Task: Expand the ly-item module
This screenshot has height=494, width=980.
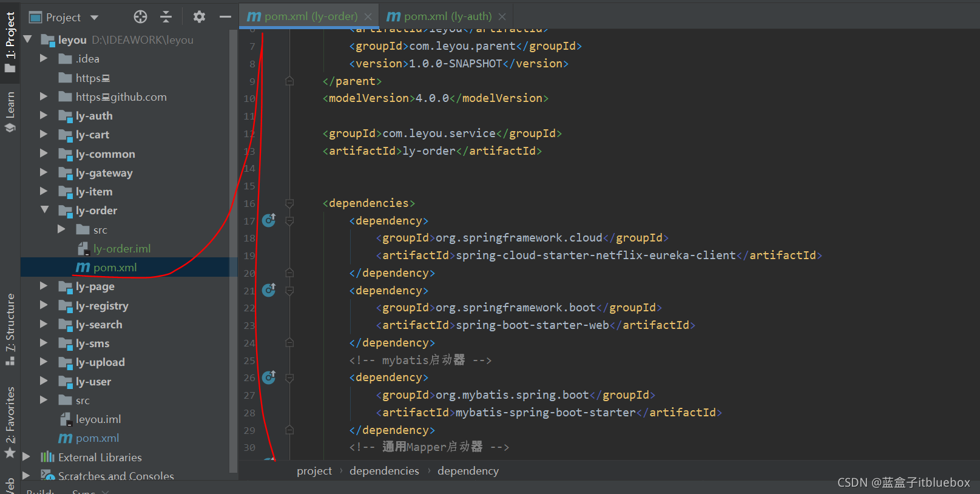Action: (44, 191)
